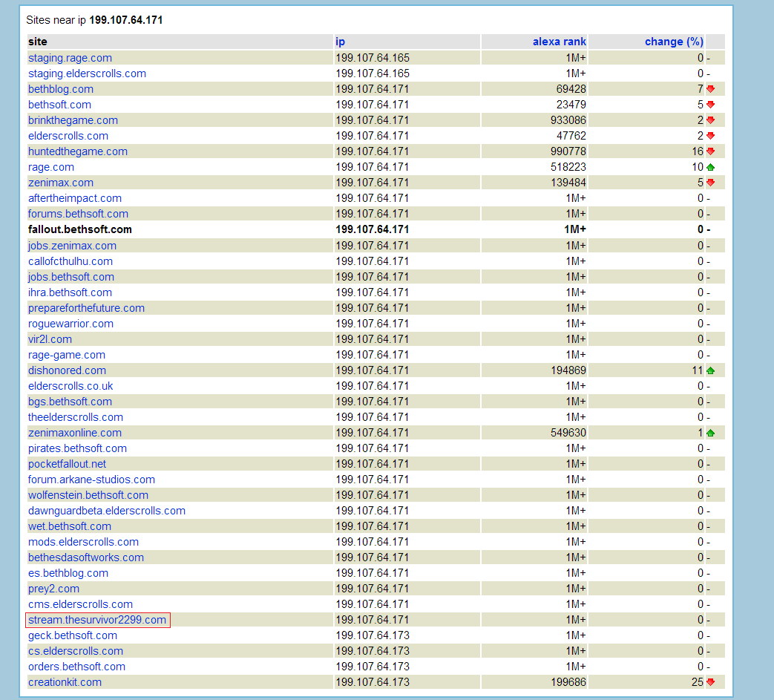Click red down arrow in bethblog.com row

(711, 89)
